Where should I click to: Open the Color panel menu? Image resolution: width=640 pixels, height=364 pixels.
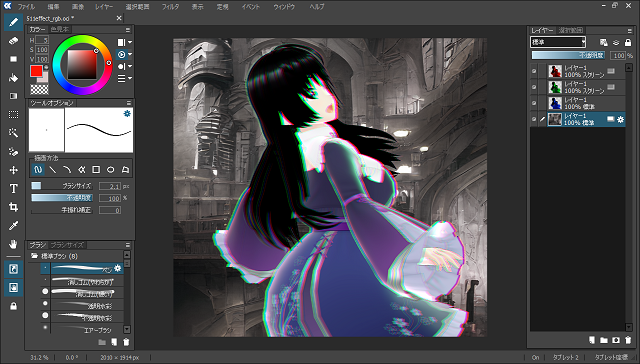128,30
